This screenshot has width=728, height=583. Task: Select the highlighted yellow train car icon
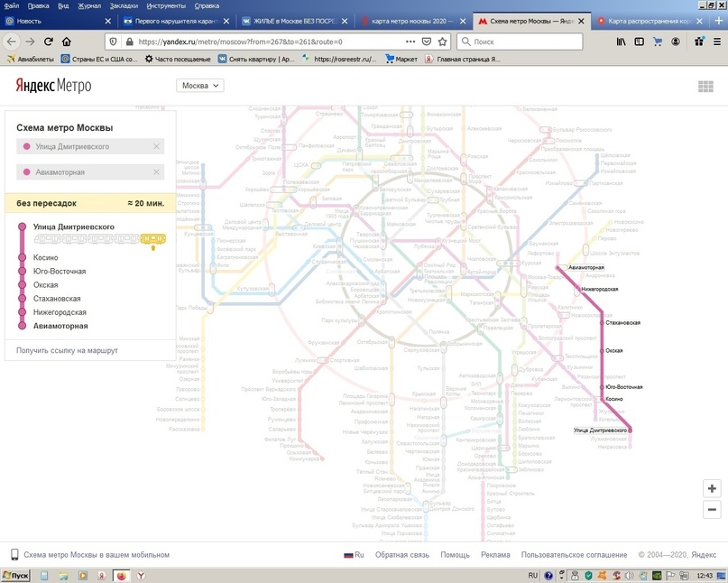[x=153, y=239]
